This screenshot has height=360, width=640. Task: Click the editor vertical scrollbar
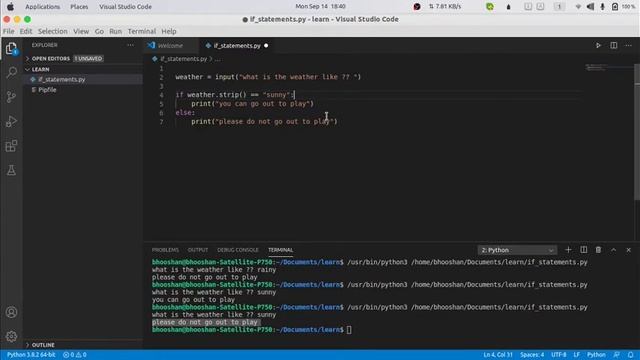637,132
